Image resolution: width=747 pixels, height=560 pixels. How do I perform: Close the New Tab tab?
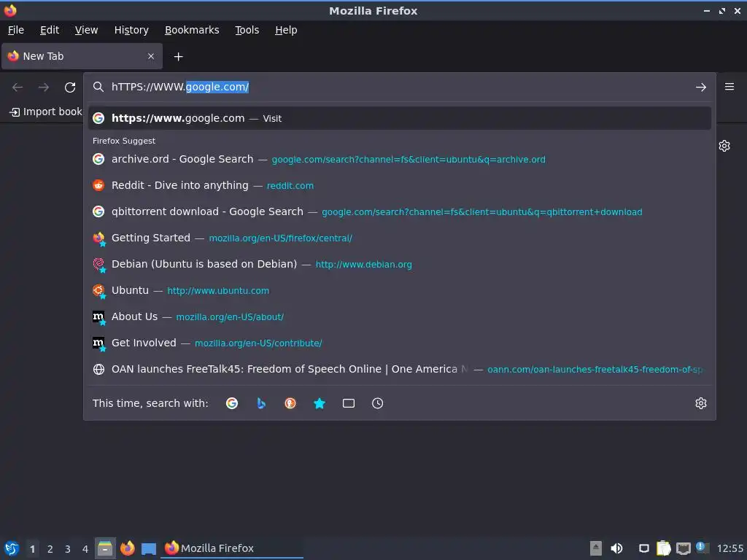151,56
